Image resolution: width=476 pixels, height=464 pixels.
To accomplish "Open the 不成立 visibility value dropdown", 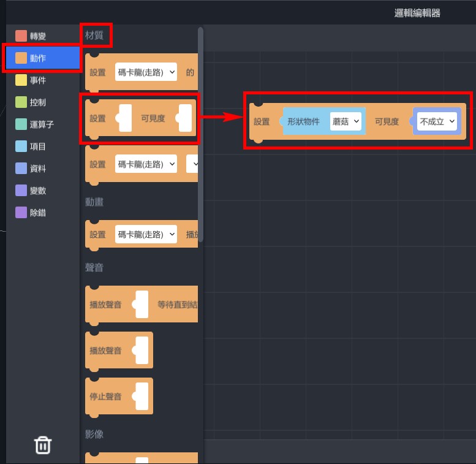I will click(437, 121).
